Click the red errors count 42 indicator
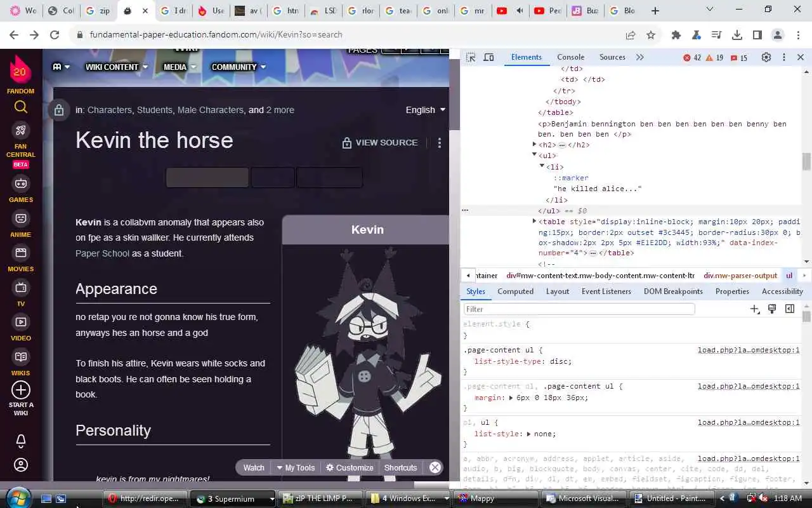812x508 pixels. (x=692, y=58)
